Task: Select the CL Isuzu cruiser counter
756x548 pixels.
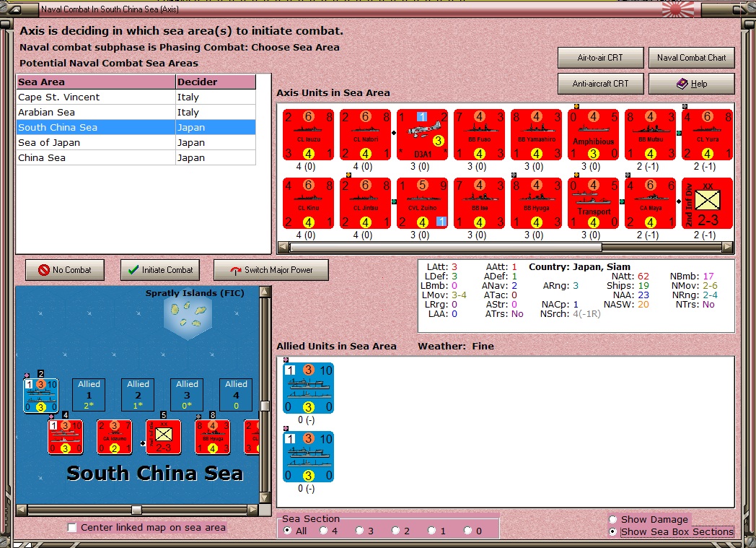Action: (x=309, y=134)
